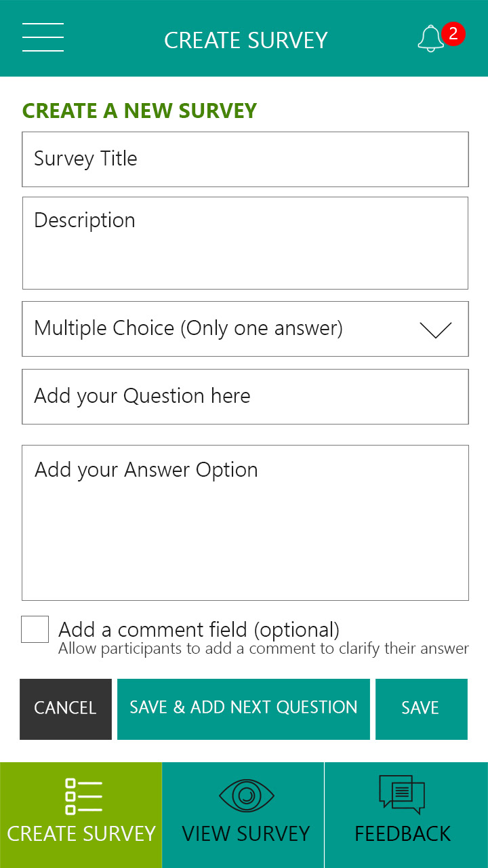Click the eye icon above View Survey
Viewport: 488px width, 868px height.
246,795
